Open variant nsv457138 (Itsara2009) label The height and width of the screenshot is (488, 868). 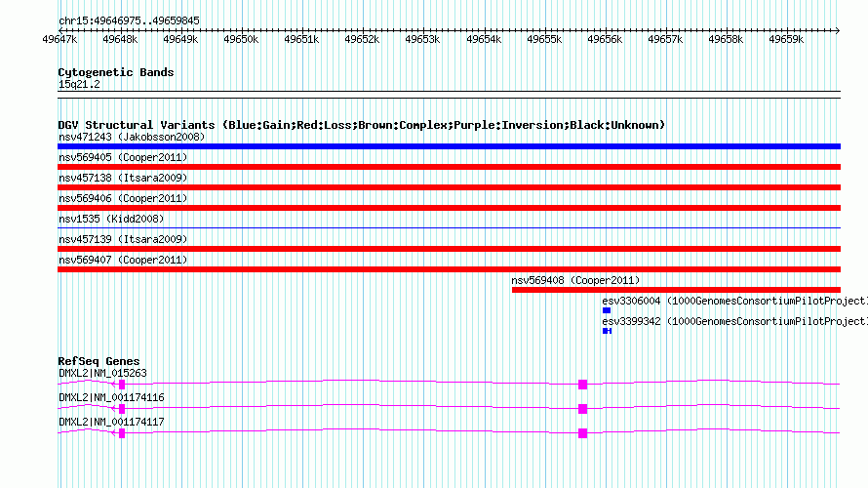123,178
